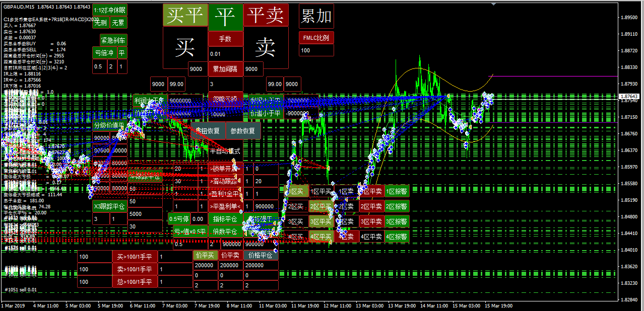Enable the 1区报警 zone alert
The height and width of the screenshot is (311, 644).
(397, 191)
